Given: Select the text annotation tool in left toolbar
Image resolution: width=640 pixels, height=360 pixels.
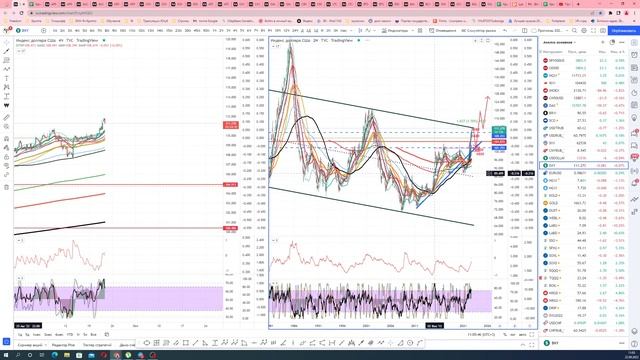Looking at the screenshot, I should pos(7,78).
